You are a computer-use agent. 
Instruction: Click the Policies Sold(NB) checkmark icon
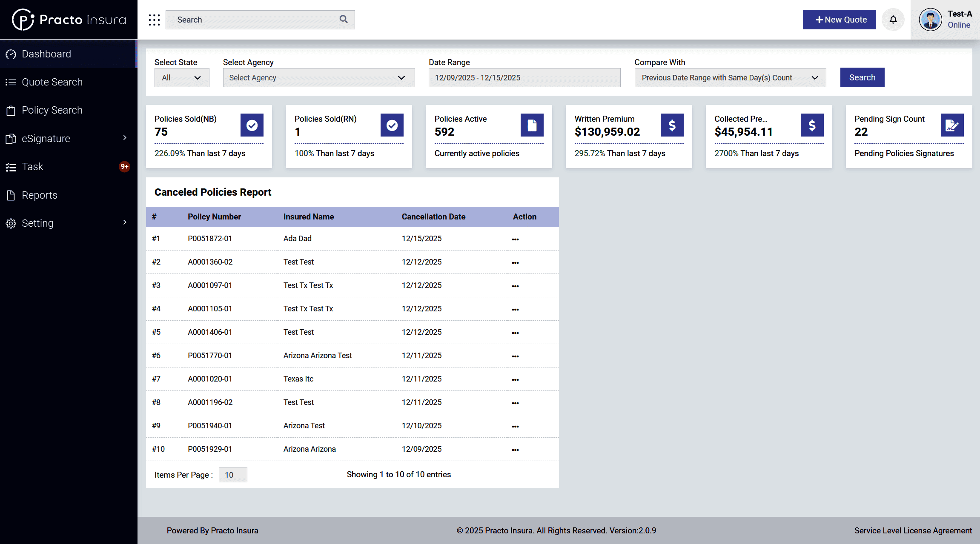tap(252, 125)
